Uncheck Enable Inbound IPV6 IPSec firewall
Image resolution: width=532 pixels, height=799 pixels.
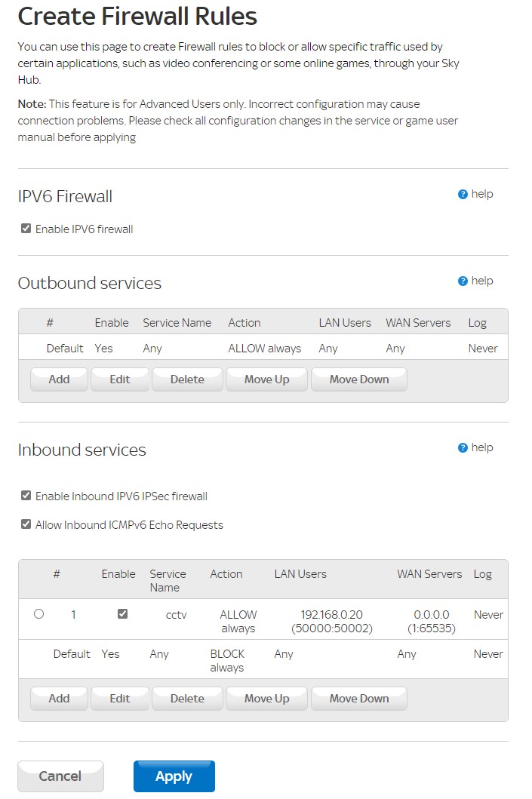pos(26,496)
